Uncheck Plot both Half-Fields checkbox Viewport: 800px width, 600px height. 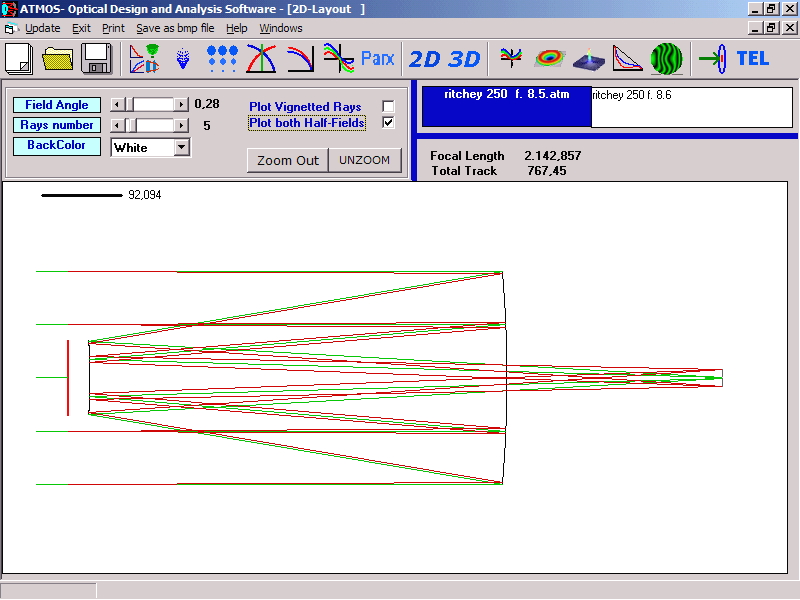[x=388, y=123]
